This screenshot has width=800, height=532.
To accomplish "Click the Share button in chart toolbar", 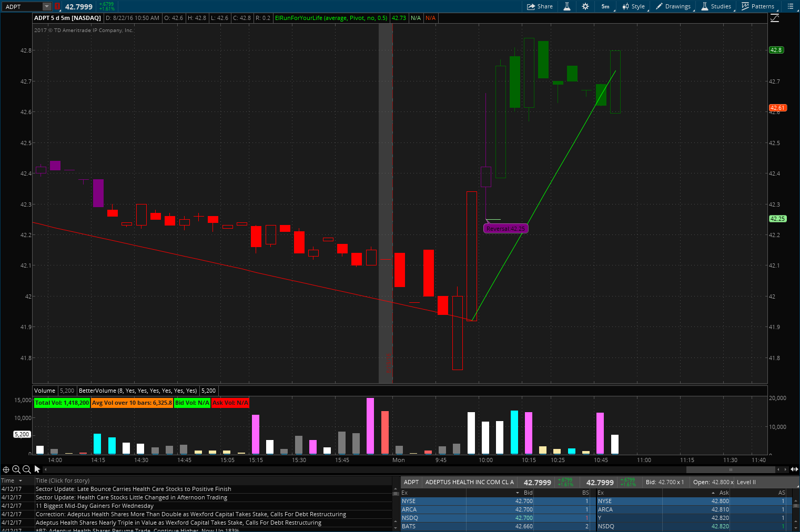I will click(540, 6).
